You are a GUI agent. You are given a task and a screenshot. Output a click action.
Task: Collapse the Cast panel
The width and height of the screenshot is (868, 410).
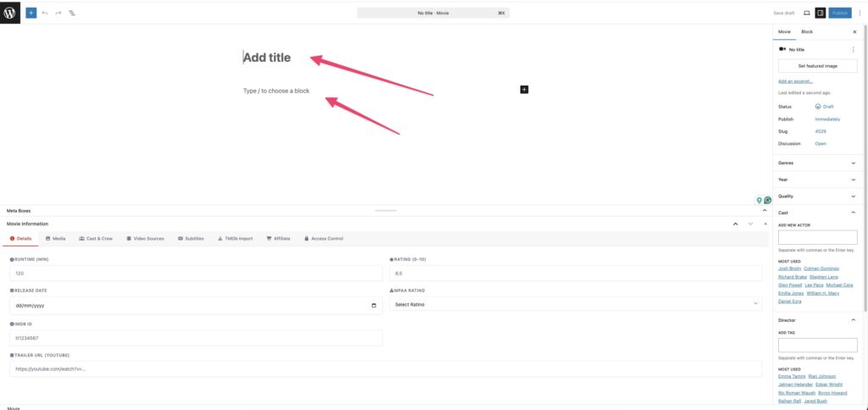coord(853,212)
